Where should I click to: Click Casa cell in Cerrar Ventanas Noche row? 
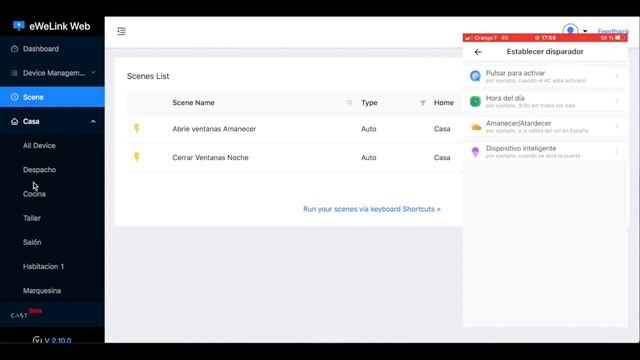(x=442, y=158)
